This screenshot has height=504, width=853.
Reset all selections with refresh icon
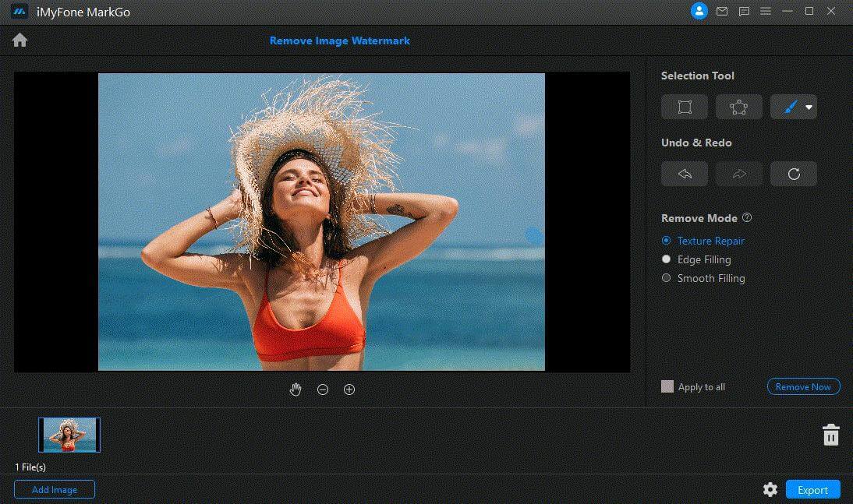coord(793,174)
